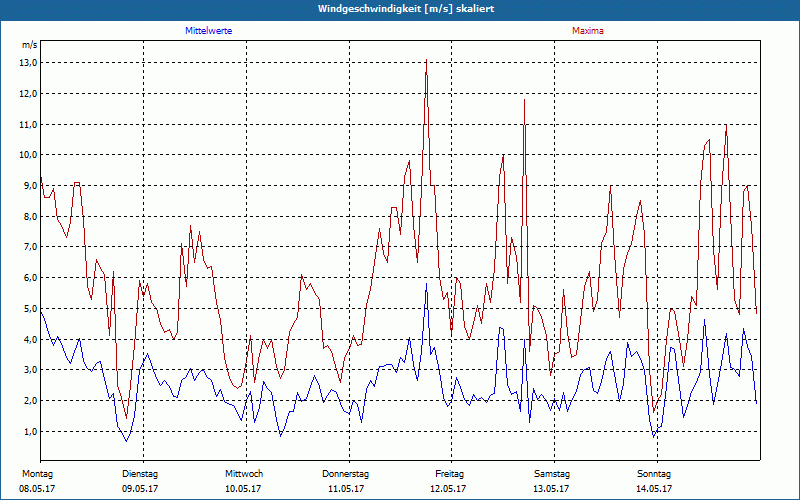Click the 2,0 y-axis value
This screenshot has height=500, width=800.
point(31,401)
